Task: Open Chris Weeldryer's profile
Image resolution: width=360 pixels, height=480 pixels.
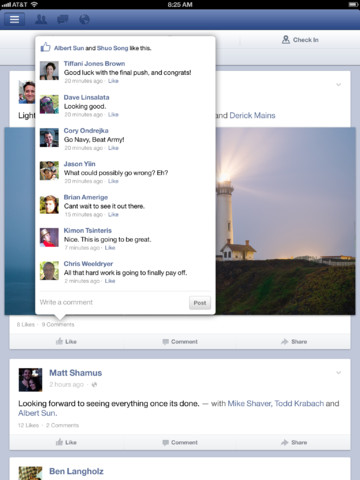Action: click(x=88, y=264)
